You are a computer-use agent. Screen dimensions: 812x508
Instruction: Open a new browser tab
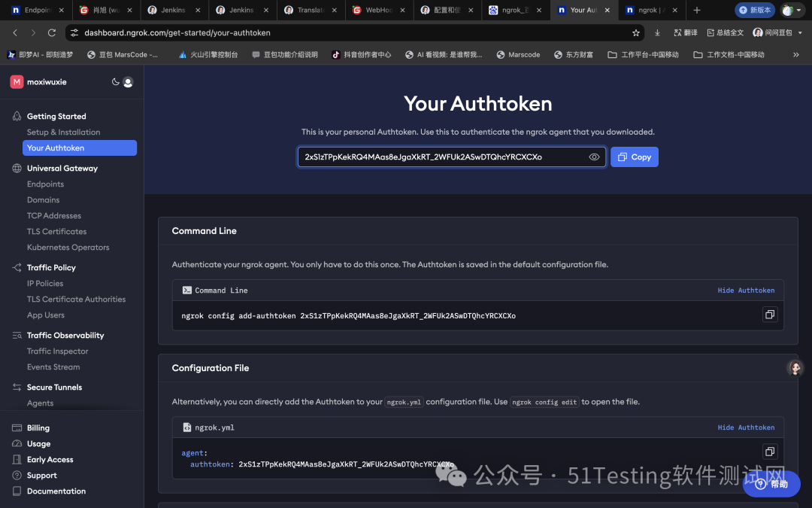[x=696, y=10]
